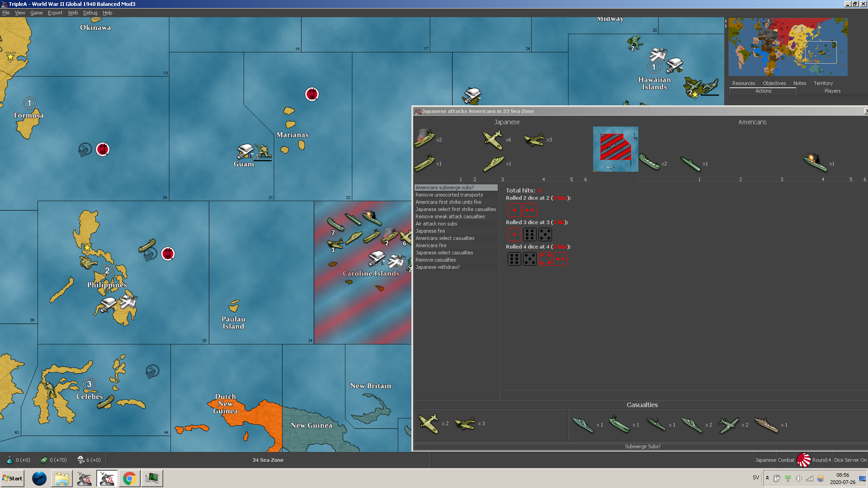The width and height of the screenshot is (868, 488).
Task: Open the Game menu
Action: click(36, 13)
